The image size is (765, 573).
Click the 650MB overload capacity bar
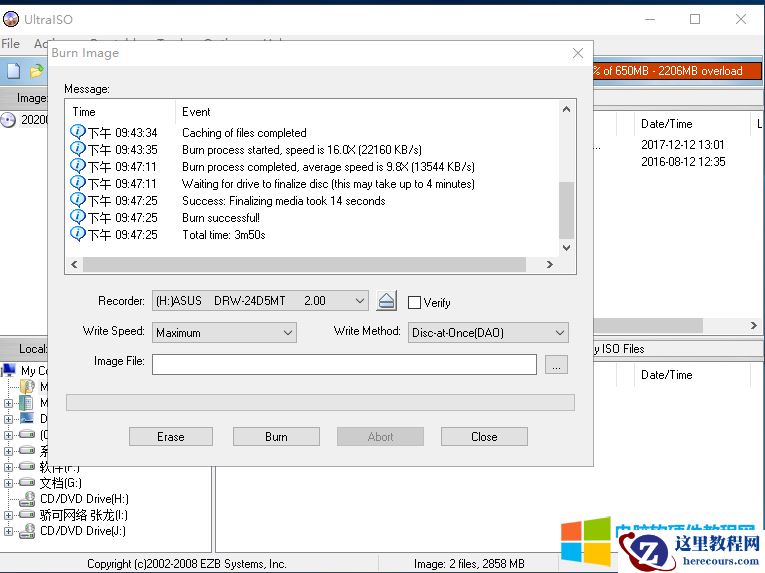coord(677,71)
